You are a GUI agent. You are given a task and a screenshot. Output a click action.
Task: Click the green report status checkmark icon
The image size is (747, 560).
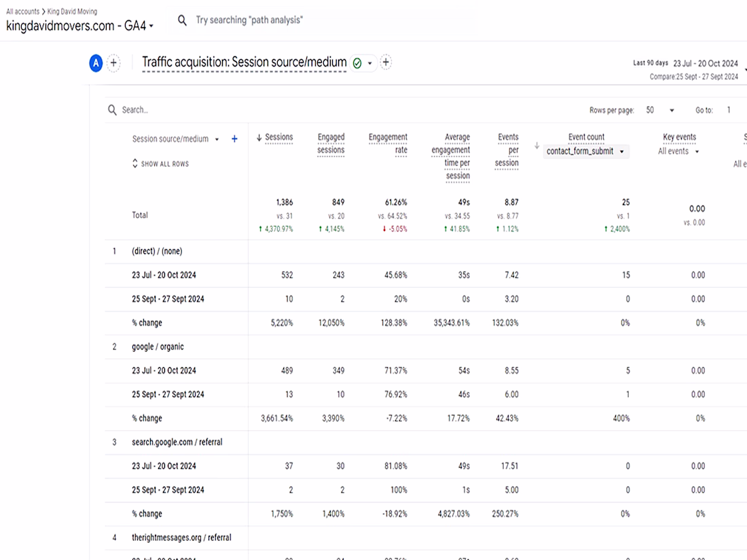(x=357, y=63)
